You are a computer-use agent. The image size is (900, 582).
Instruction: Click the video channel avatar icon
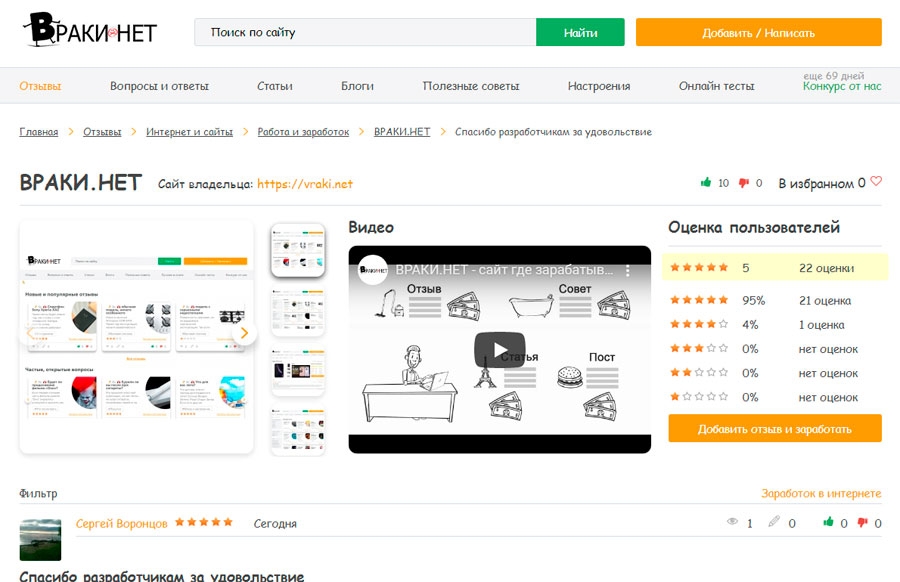[373, 270]
